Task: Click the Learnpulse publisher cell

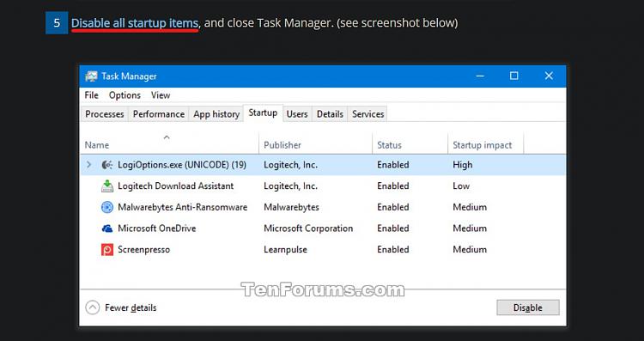Action: [285, 249]
